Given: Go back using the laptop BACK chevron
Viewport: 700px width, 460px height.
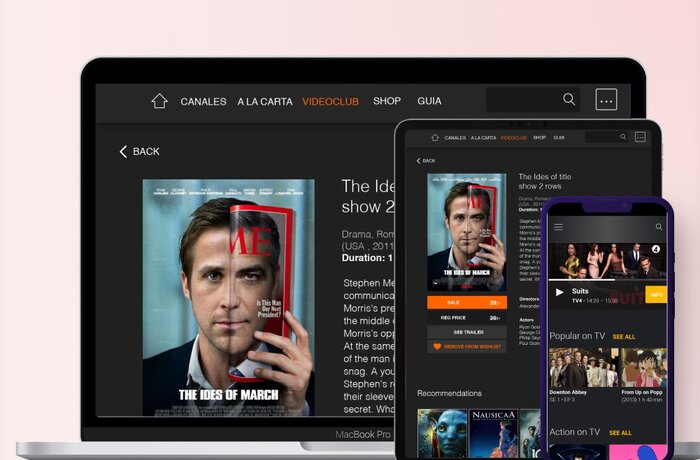Looking at the screenshot, I should [x=124, y=151].
